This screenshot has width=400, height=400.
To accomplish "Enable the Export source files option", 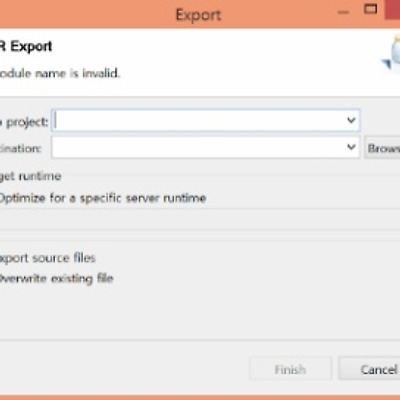I will [x=47, y=258].
